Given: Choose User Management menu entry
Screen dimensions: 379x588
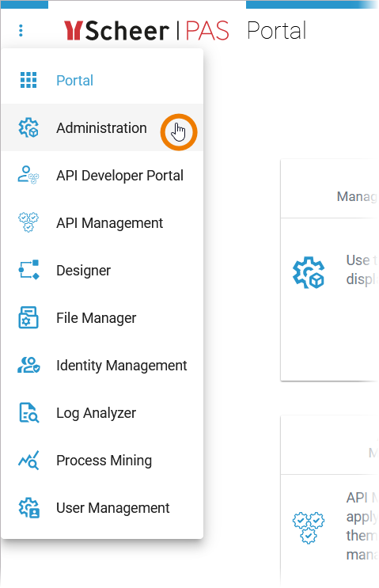Looking at the screenshot, I should point(102,508).
